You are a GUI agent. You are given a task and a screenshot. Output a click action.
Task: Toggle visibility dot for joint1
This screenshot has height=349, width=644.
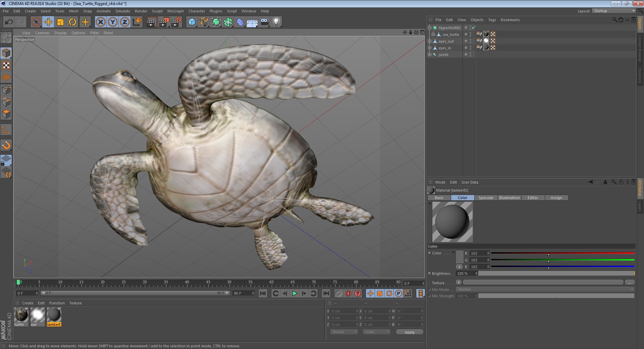(466, 54)
